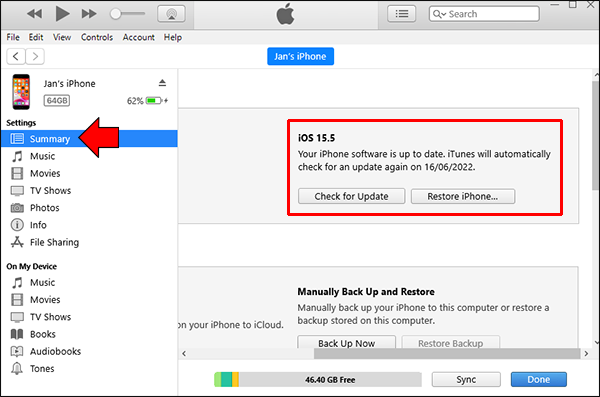Click the vertical scrollbar thumb
The width and height of the screenshot is (600, 397).
[x=595, y=135]
